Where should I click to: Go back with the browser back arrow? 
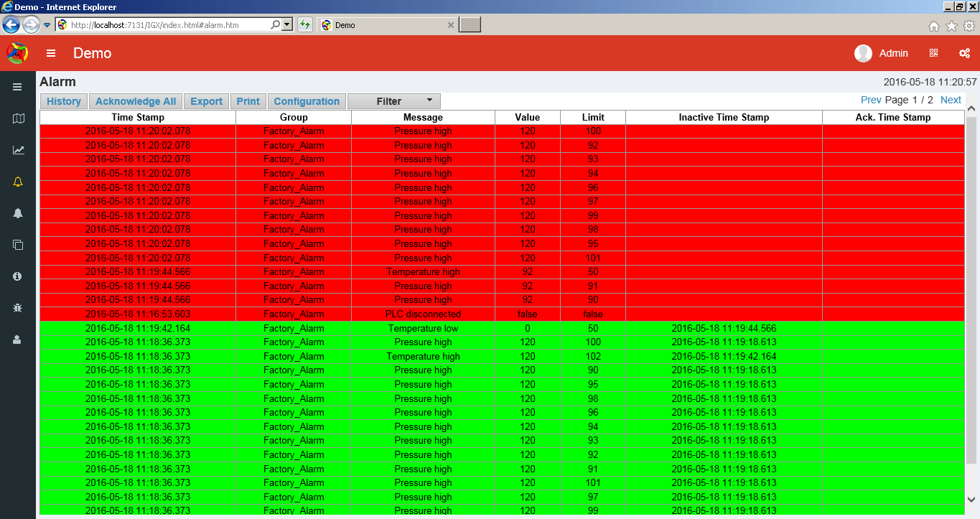point(11,25)
